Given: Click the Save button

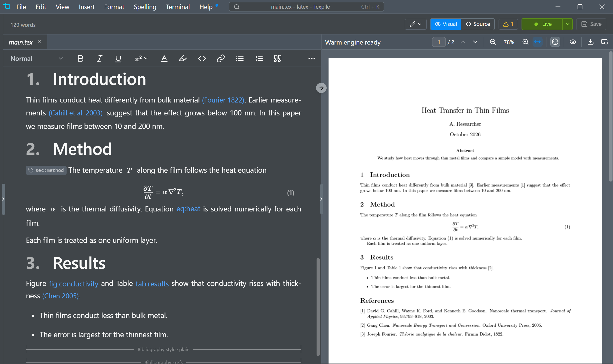Looking at the screenshot, I should (x=591, y=24).
